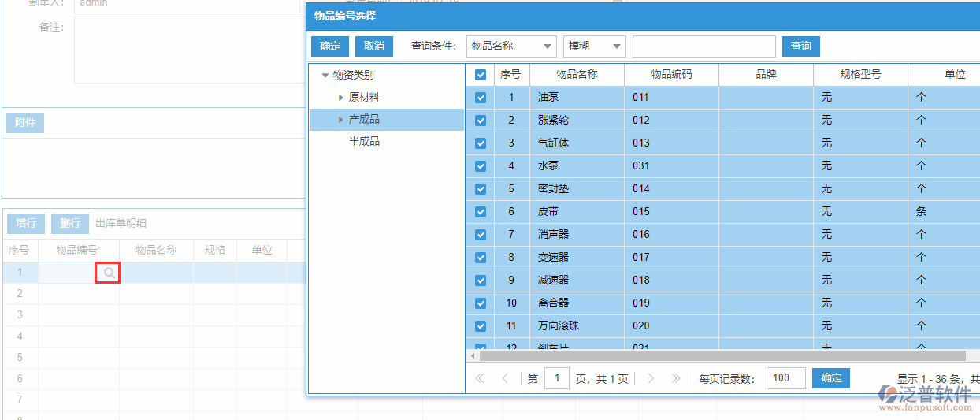Click the 品牌 column header
Image resolution: width=980 pixels, height=420 pixels.
[x=766, y=75]
